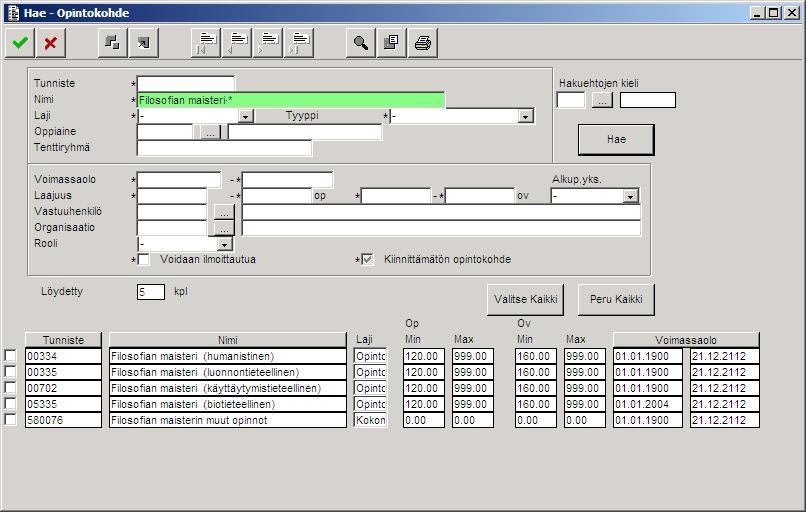Go to previous record icon

237,43
